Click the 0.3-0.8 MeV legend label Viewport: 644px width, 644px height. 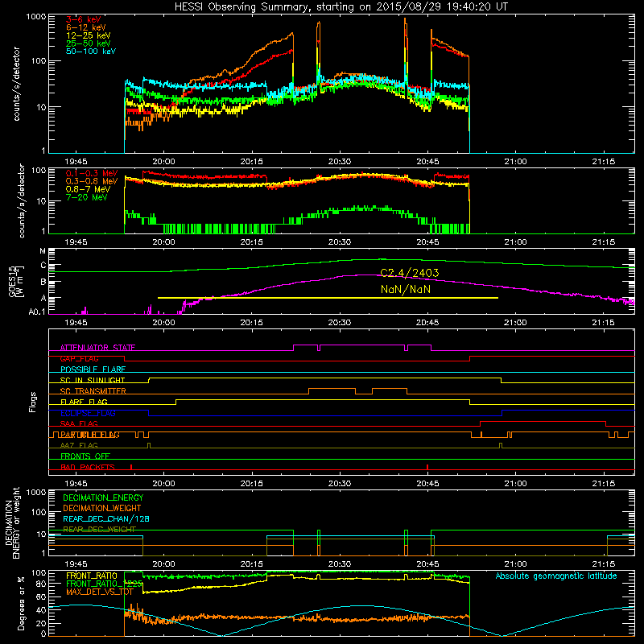click(x=92, y=181)
